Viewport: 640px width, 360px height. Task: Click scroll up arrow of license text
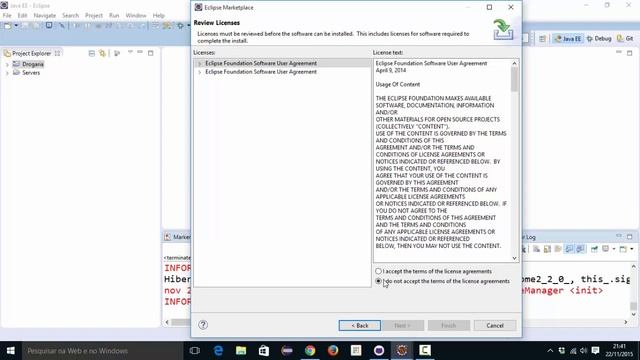tap(514, 63)
